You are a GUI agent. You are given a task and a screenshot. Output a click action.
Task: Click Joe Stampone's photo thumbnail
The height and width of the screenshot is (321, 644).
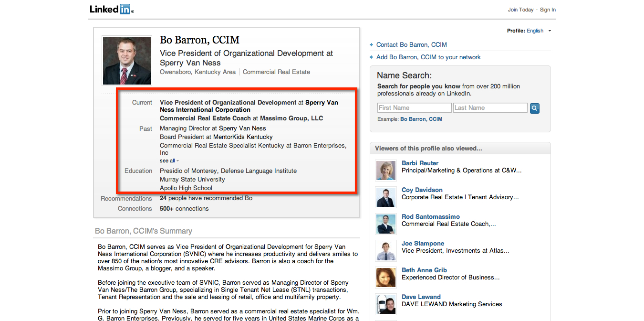(x=385, y=251)
